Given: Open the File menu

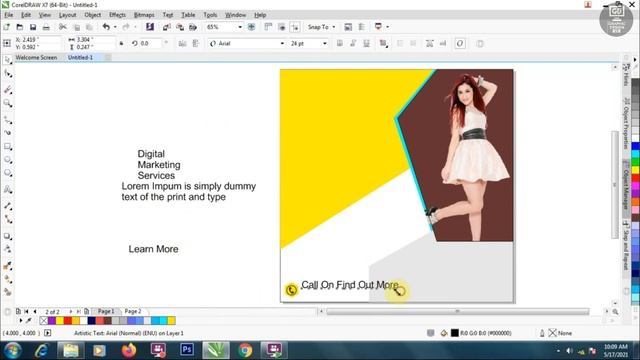Looking at the screenshot, I should [9, 15].
